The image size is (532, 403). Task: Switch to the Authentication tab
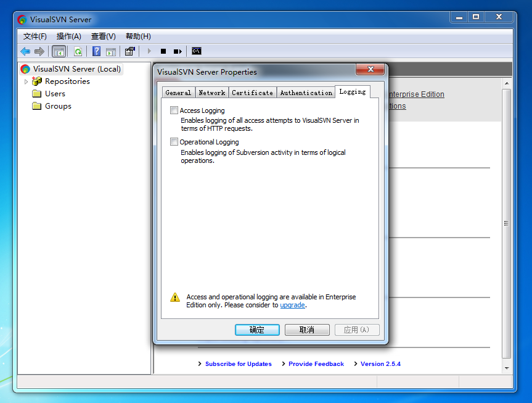tap(306, 93)
